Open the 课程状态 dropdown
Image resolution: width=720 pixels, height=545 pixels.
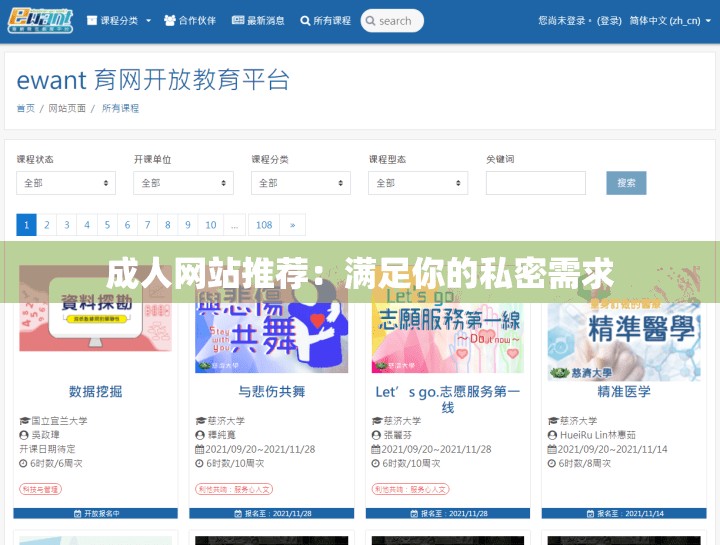point(66,183)
